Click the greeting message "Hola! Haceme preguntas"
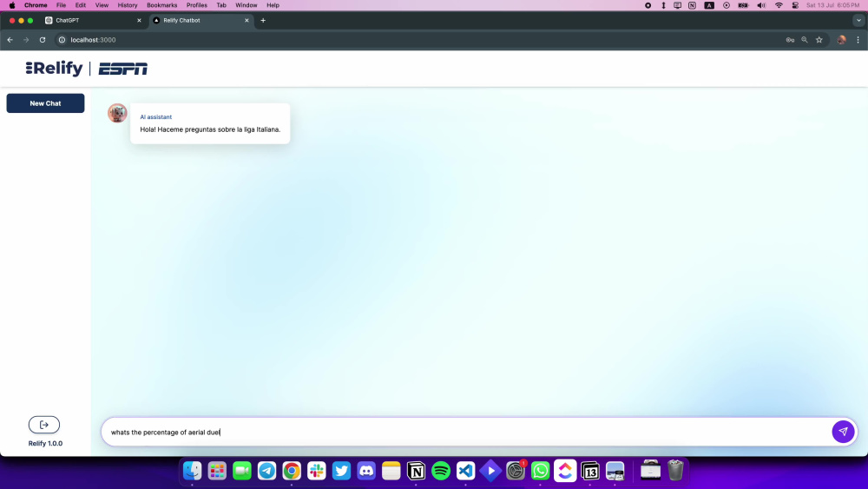Screen dimensions: 868x489 click(x=210, y=129)
